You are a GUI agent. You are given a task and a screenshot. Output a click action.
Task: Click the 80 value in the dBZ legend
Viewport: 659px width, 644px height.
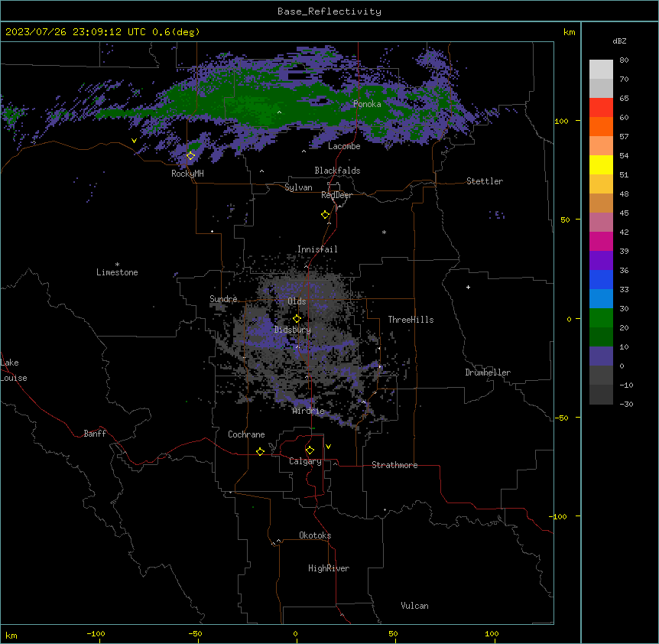624,60
